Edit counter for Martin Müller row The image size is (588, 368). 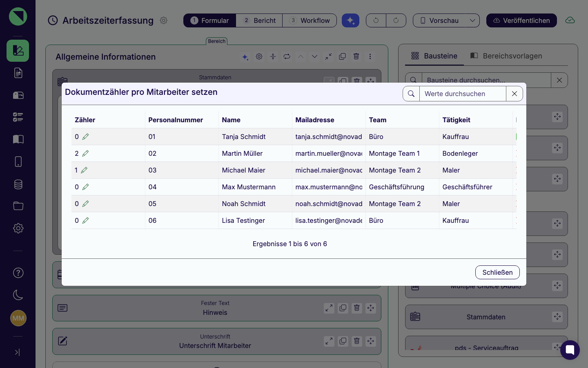click(x=85, y=153)
